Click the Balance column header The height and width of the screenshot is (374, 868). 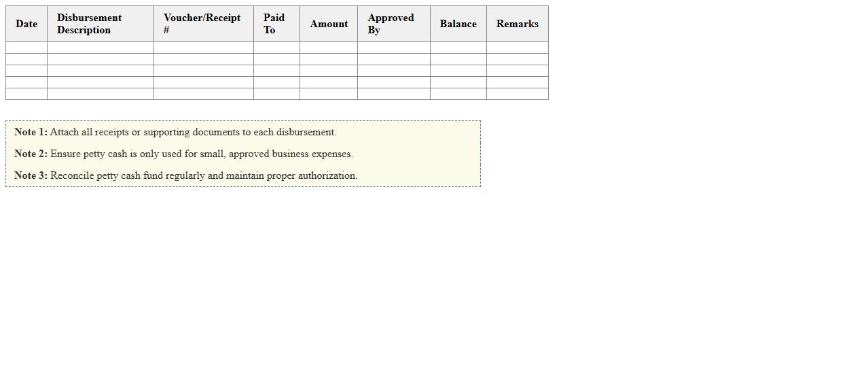point(458,24)
